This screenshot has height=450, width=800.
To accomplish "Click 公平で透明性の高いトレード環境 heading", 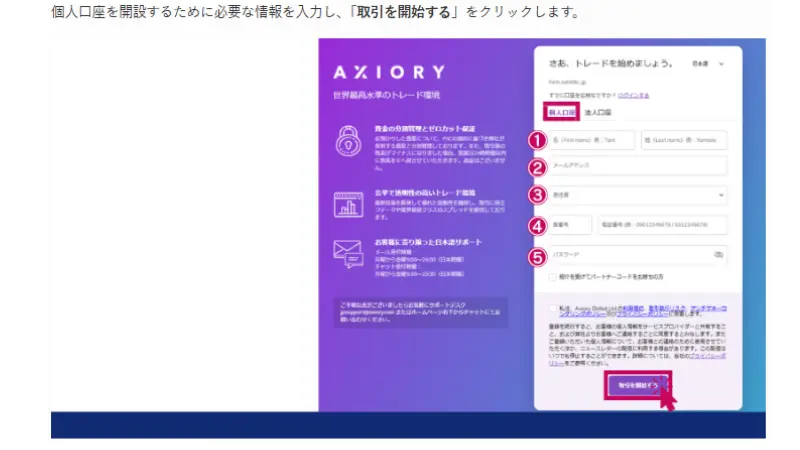I will (424, 193).
